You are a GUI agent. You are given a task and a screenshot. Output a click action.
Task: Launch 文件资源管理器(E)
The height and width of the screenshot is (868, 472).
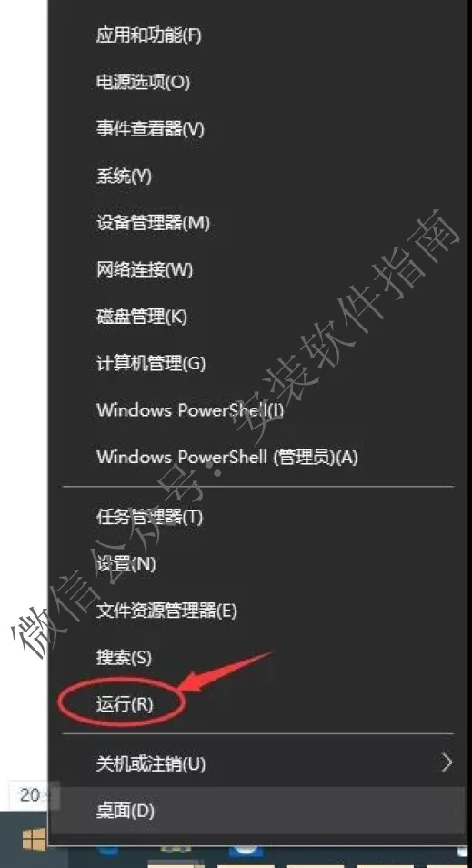[166, 611]
